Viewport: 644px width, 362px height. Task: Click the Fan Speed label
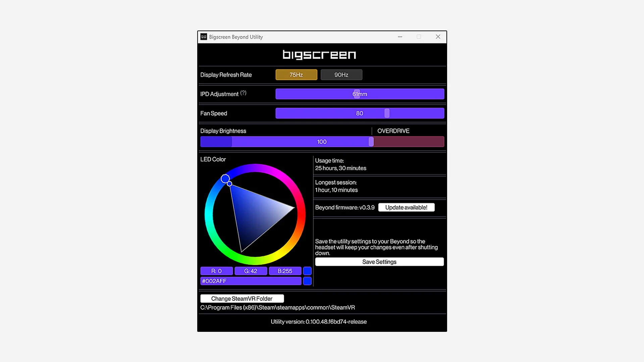point(214,113)
